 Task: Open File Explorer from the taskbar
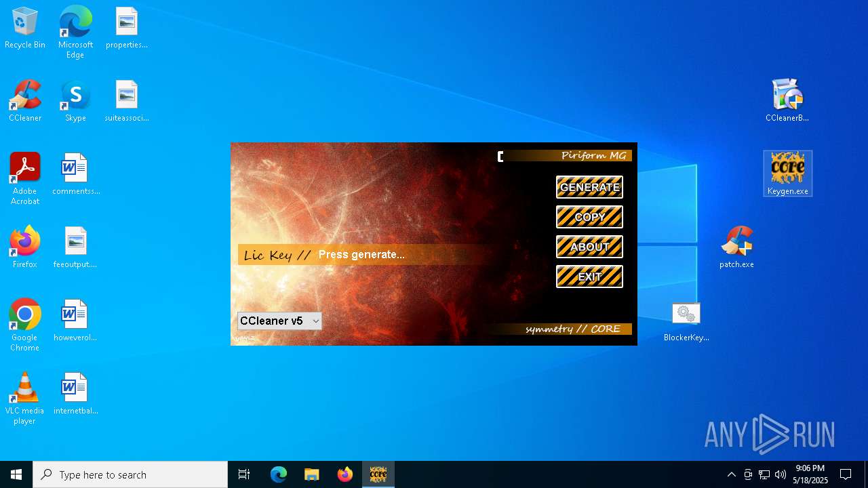click(311, 474)
